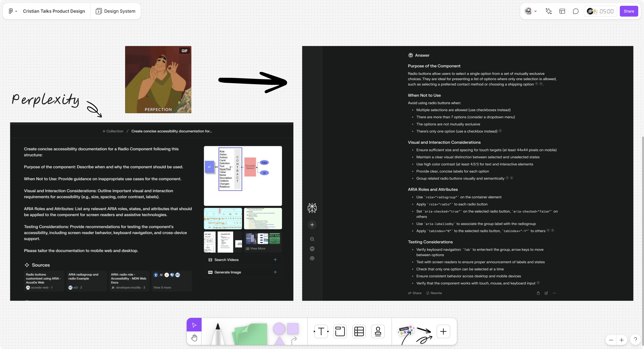The width and height of the screenshot is (644, 349).
Task: Select the Section tool
Action: [340, 331]
